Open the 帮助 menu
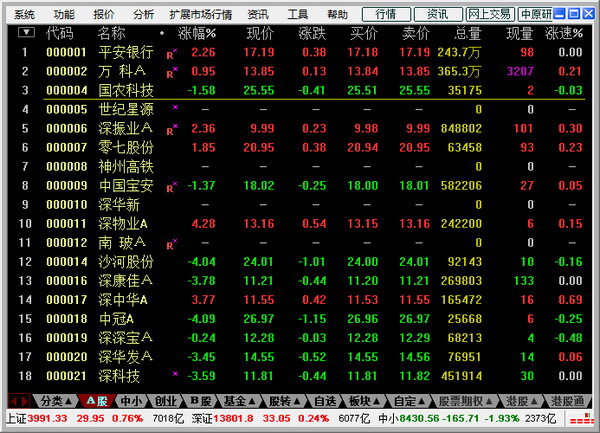Image resolution: width=600 pixels, height=433 pixels. click(338, 15)
